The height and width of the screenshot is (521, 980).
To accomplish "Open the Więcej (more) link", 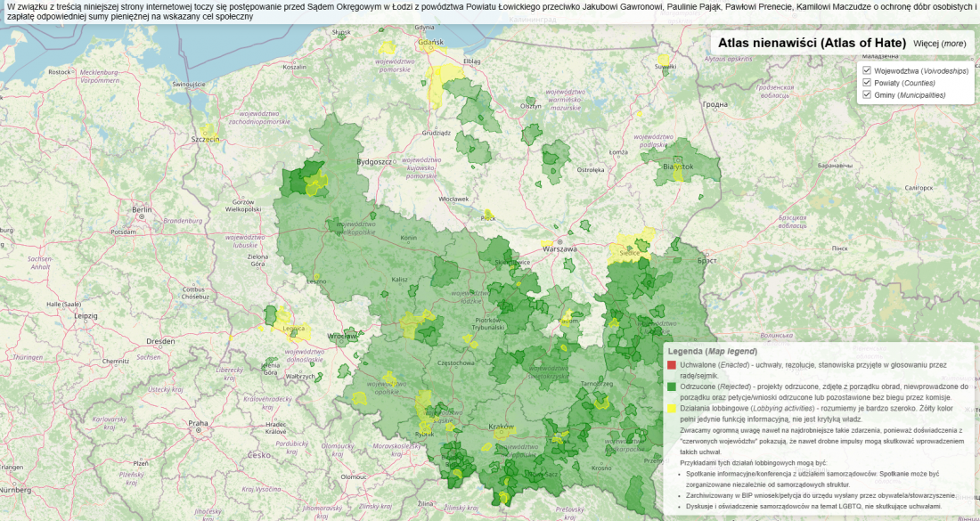I will coord(939,44).
